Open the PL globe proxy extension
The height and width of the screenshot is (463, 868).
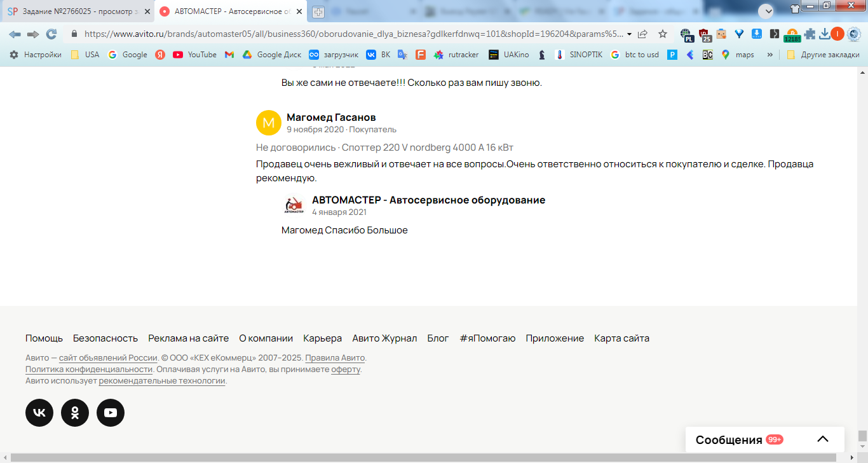click(x=686, y=34)
